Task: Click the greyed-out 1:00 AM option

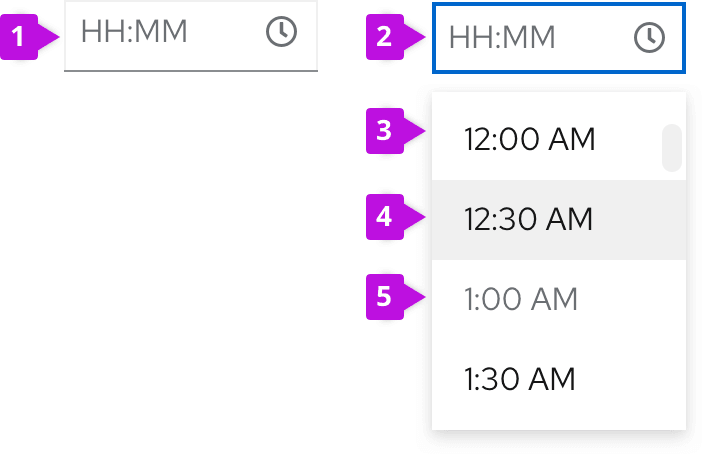Action: click(x=521, y=299)
